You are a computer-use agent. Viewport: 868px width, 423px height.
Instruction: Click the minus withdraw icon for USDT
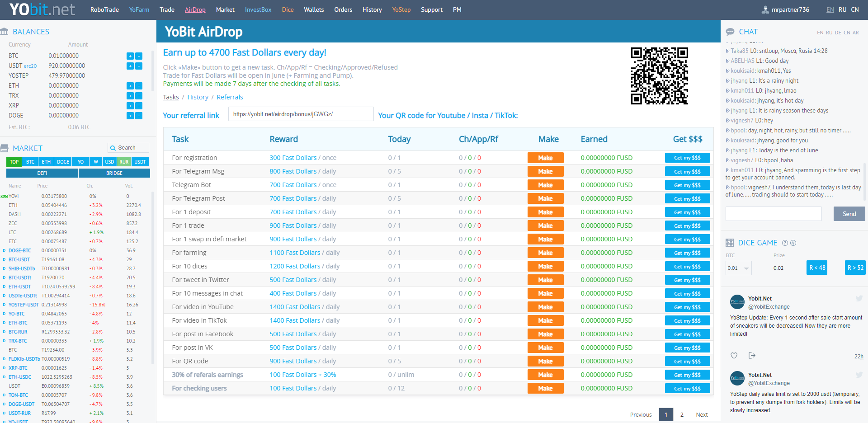point(139,66)
